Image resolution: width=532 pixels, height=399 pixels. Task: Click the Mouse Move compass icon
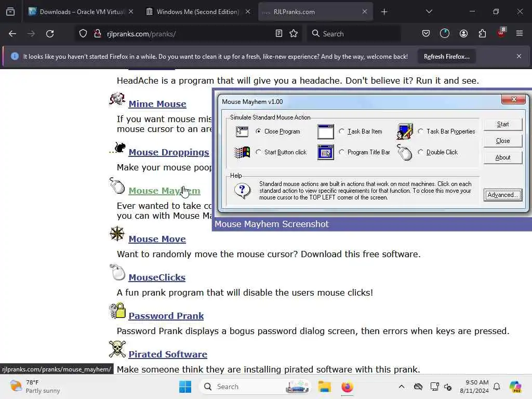117,233
